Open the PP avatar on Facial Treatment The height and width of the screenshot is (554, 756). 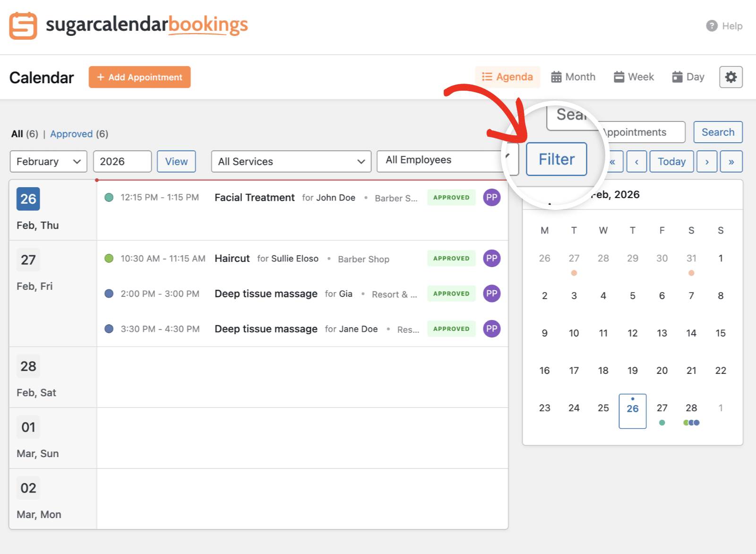pyautogui.click(x=491, y=198)
